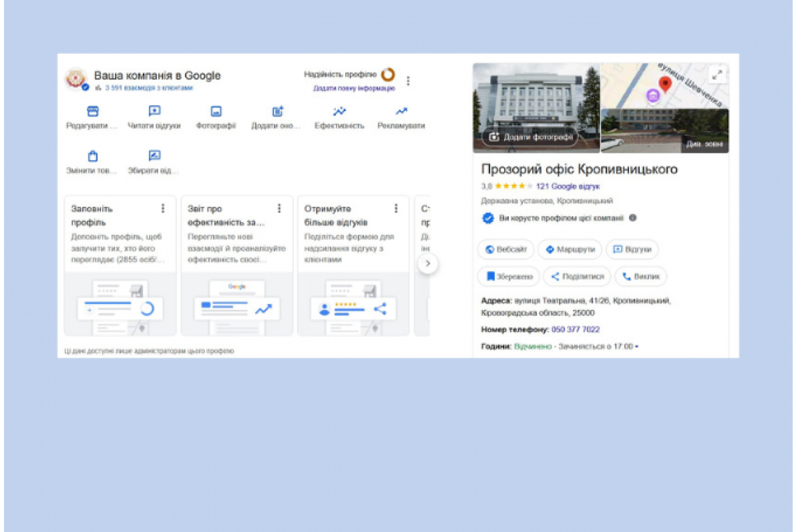This screenshot has height=532, width=798.
Task: Click the Збережено saved button
Action: click(x=509, y=276)
